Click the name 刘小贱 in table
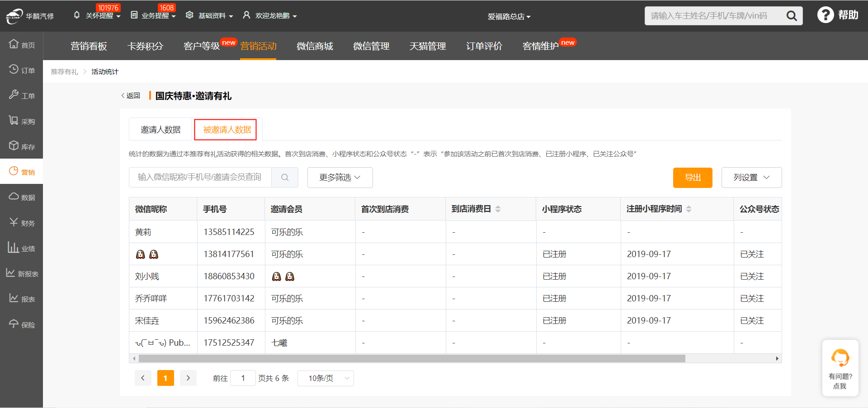The image size is (868, 408). (147, 276)
